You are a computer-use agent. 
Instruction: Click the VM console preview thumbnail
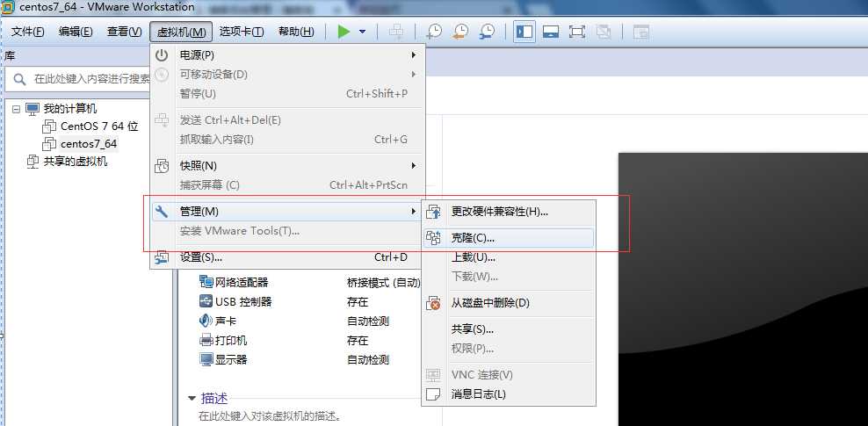point(743,289)
